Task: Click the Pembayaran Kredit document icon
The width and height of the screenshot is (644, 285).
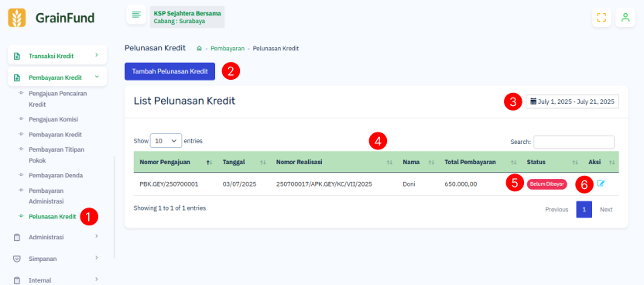Action: point(17,77)
